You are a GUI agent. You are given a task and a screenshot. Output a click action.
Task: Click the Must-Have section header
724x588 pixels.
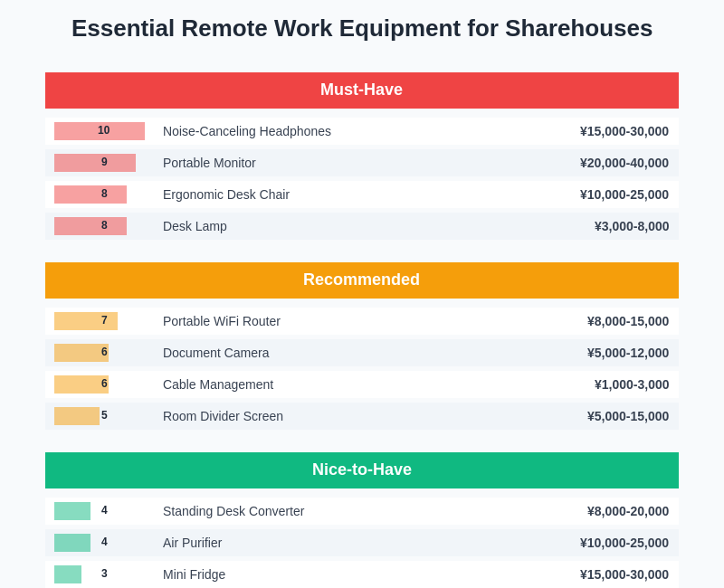click(x=362, y=90)
